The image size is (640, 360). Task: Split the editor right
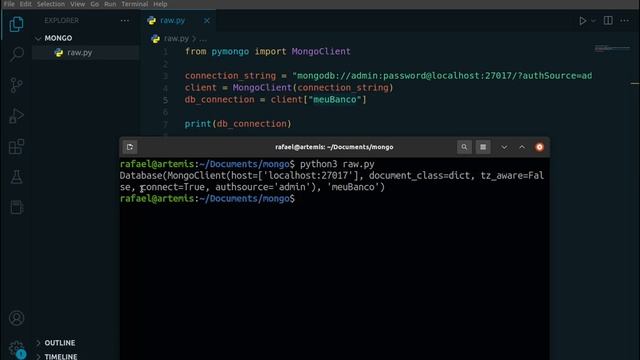point(608,20)
